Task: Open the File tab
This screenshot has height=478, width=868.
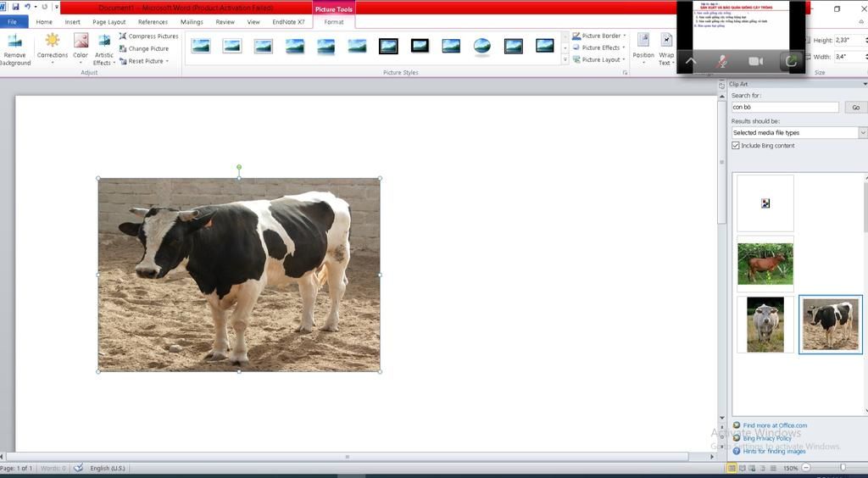Action: click(14, 22)
